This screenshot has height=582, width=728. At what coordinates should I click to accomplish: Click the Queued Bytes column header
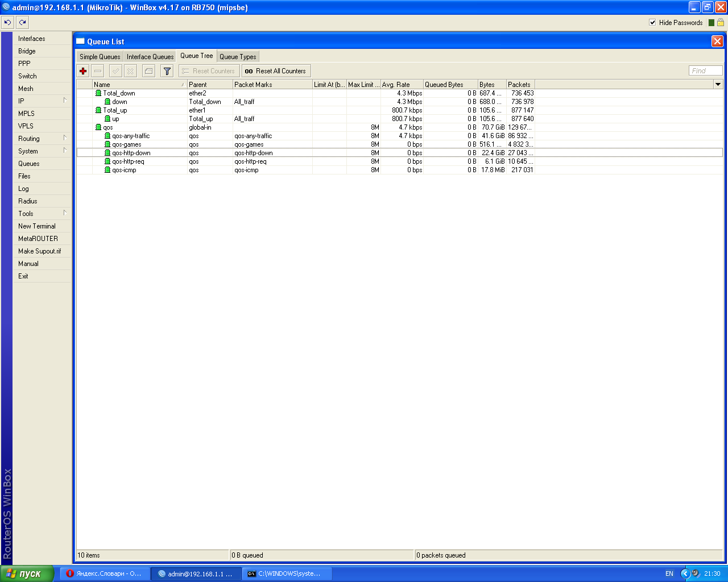(450, 85)
